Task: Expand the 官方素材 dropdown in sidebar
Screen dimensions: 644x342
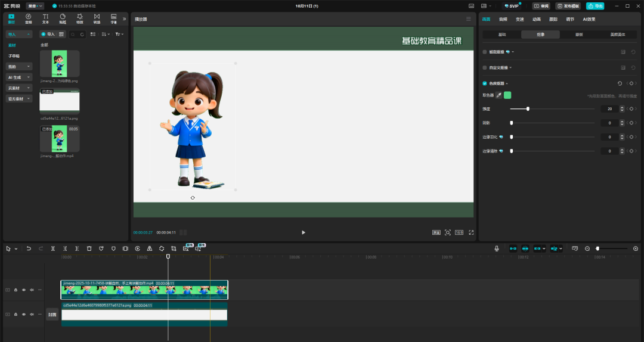Action: (19, 98)
